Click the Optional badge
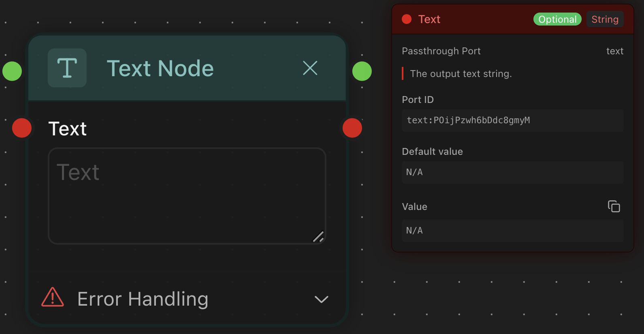This screenshot has width=644, height=334. [557, 19]
